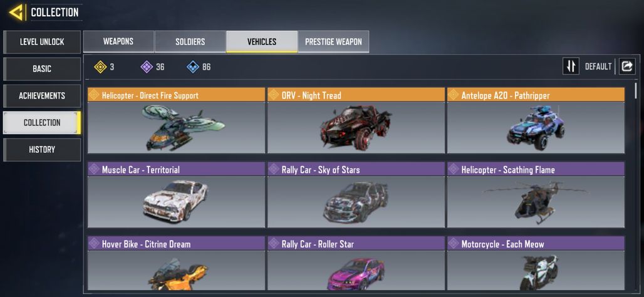Choose Antelope A20 Pathripper vehicle
Image resolution: width=644 pixels, height=297 pixels.
536,120
